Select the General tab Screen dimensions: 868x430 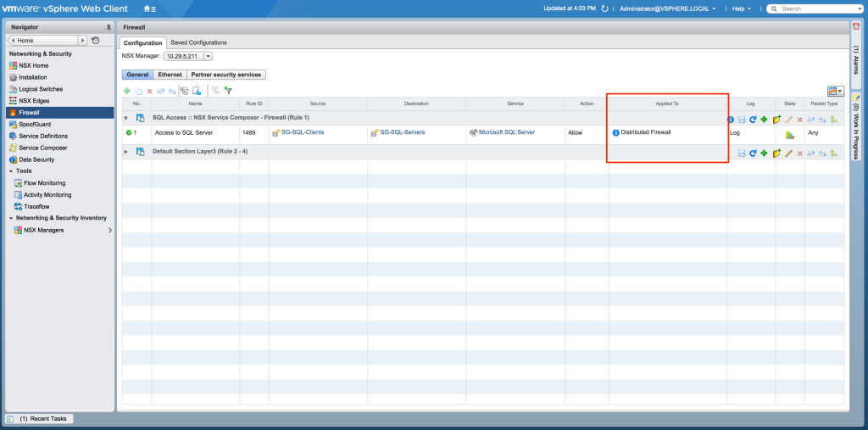click(x=137, y=75)
